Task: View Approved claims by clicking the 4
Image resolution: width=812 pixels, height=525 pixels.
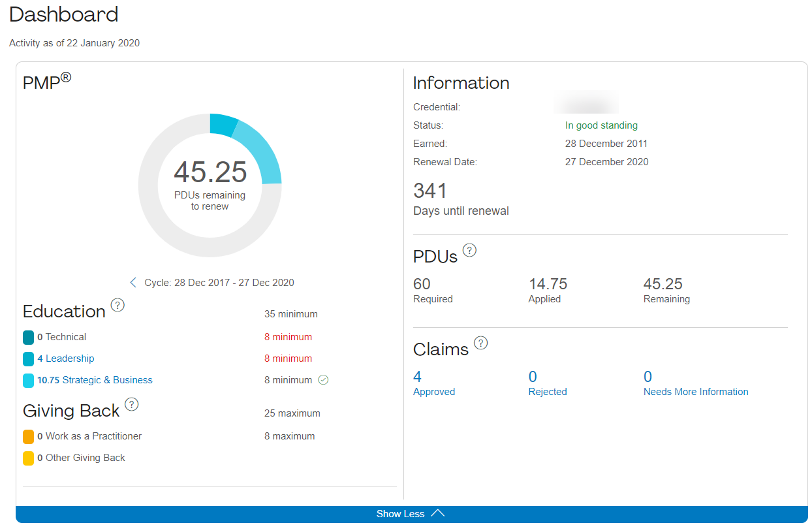Action: (416, 376)
